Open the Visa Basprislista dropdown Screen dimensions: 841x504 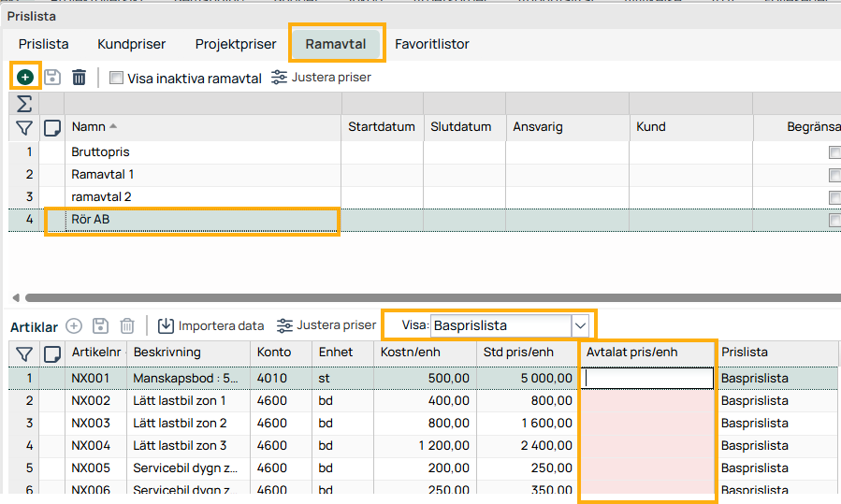580,325
